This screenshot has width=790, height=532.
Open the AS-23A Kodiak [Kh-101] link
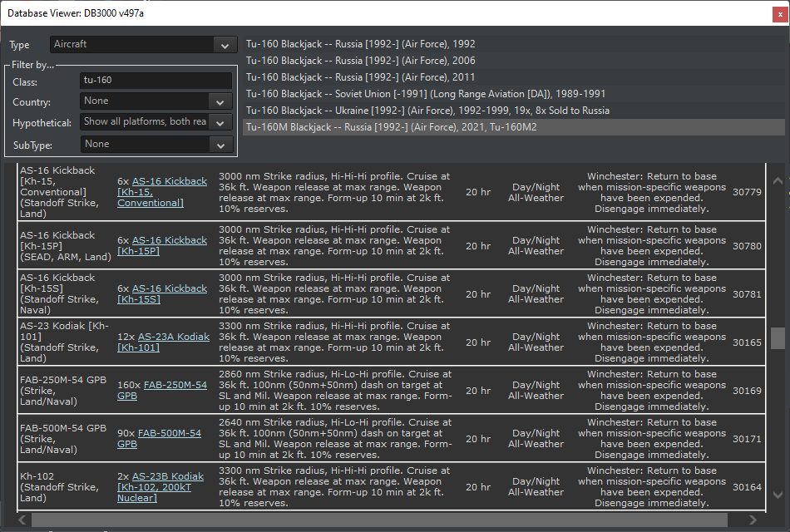(x=174, y=336)
